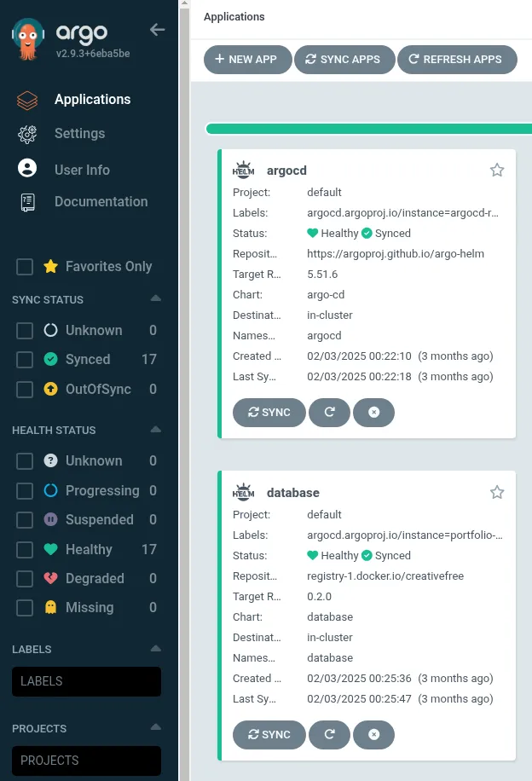Star the database application as favorite

pos(497,492)
